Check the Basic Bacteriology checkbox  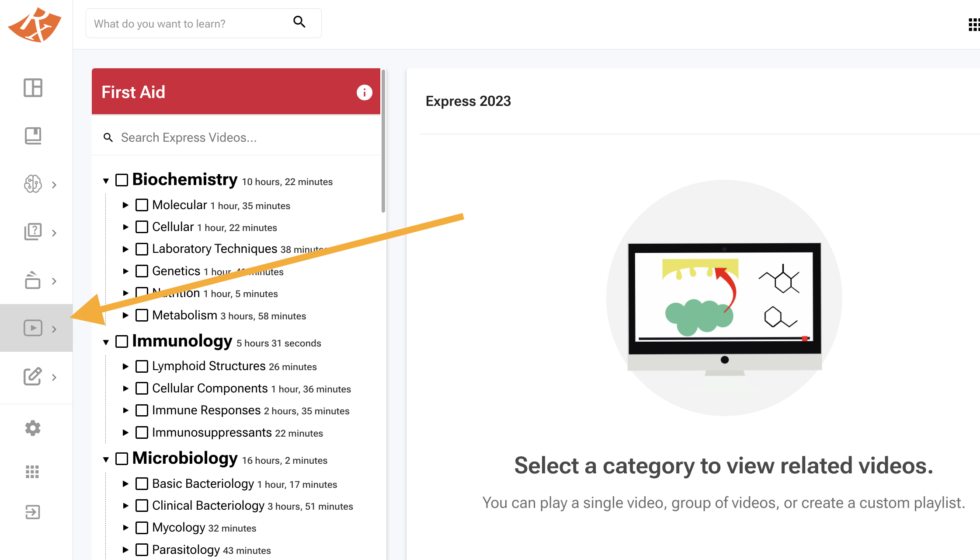click(x=142, y=483)
